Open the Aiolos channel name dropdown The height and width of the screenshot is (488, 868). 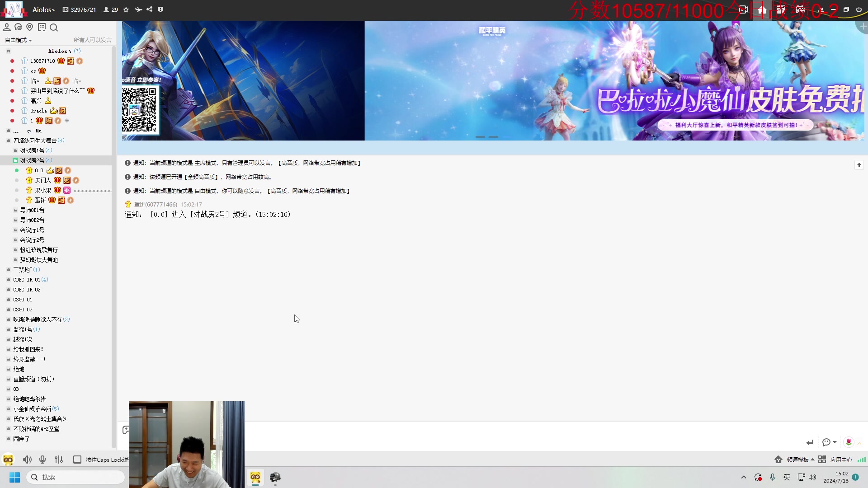click(43, 9)
